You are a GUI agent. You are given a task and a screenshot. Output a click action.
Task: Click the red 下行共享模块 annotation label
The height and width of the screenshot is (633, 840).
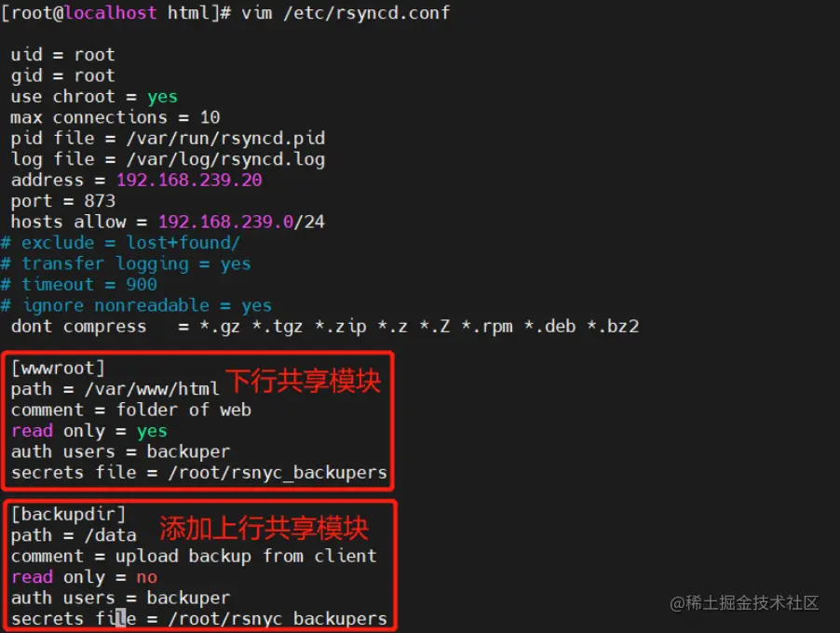coord(304,382)
